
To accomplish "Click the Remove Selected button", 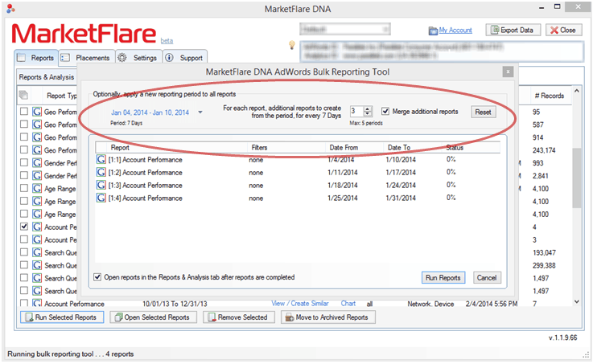I will [x=239, y=317].
